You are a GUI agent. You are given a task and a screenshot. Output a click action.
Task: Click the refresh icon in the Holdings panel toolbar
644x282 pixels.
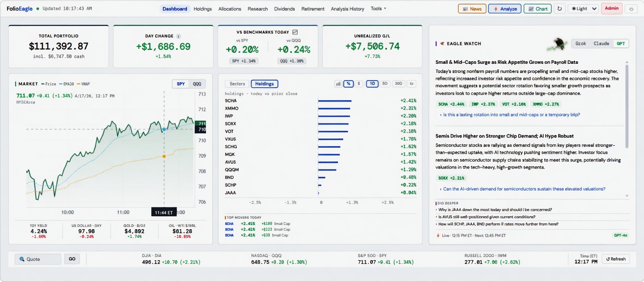coord(411,84)
